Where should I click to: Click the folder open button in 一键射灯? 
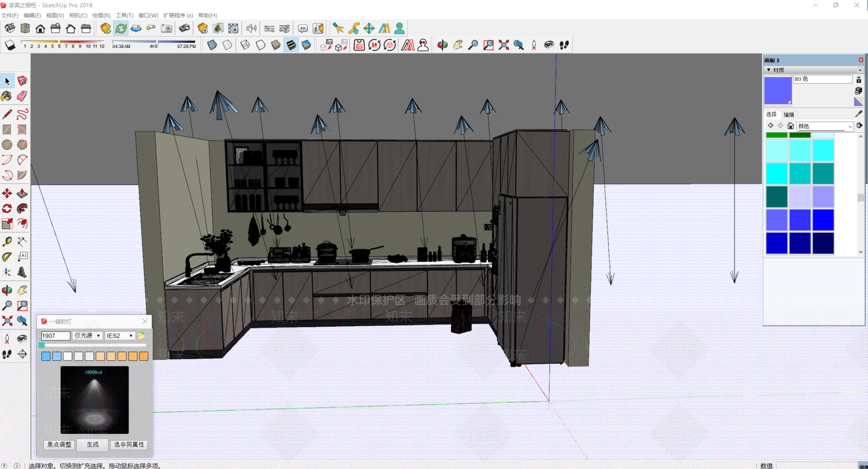tap(141, 336)
